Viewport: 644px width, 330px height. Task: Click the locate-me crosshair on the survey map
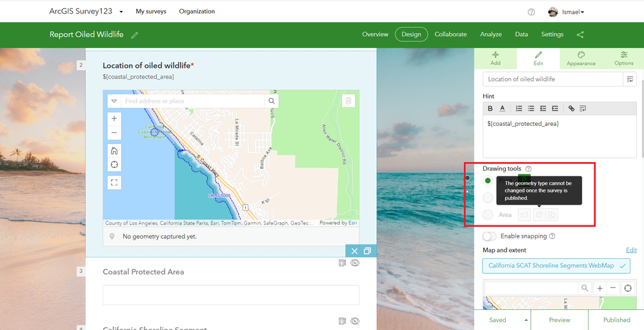click(114, 165)
